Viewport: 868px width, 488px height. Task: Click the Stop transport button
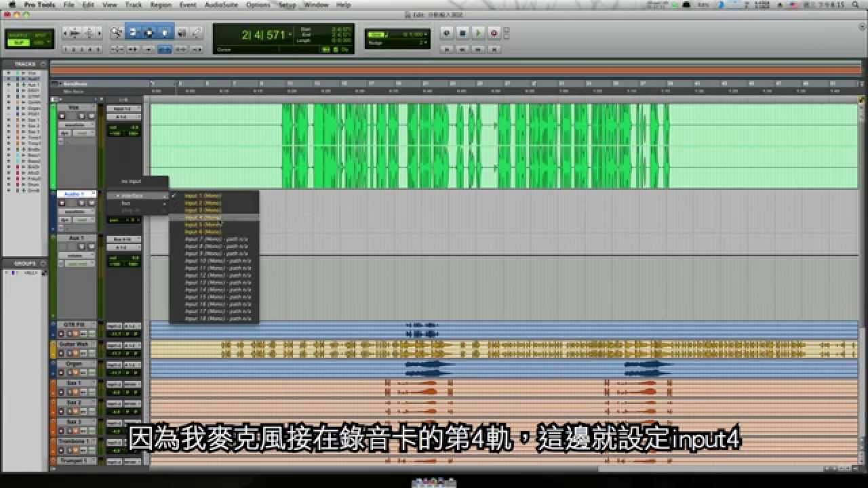click(x=462, y=33)
